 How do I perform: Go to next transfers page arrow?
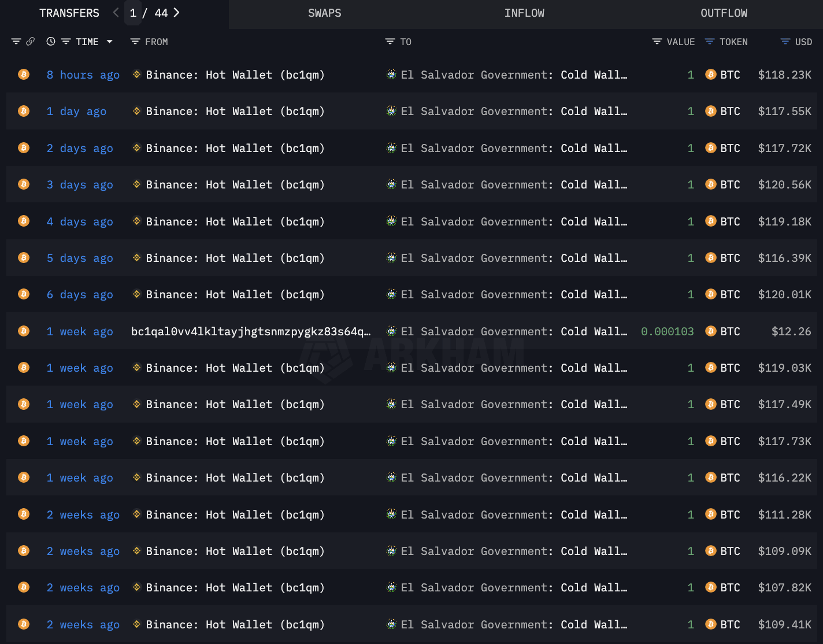tap(176, 13)
